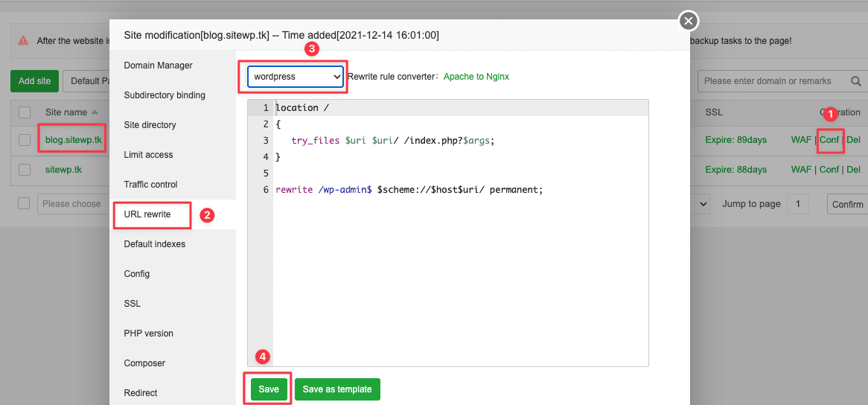Delete site in the 89days row

click(x=854, y=140)
